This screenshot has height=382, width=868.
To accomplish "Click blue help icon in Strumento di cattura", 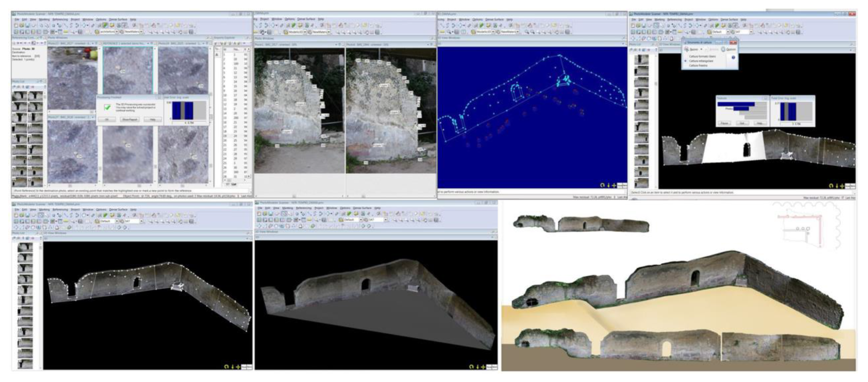I will click(x=733, y=57).
